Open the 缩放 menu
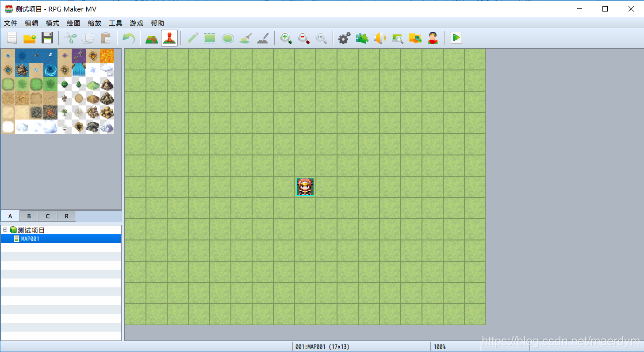Image resolution: width=644 pixels, height=352 pixels. click(94, 23)
